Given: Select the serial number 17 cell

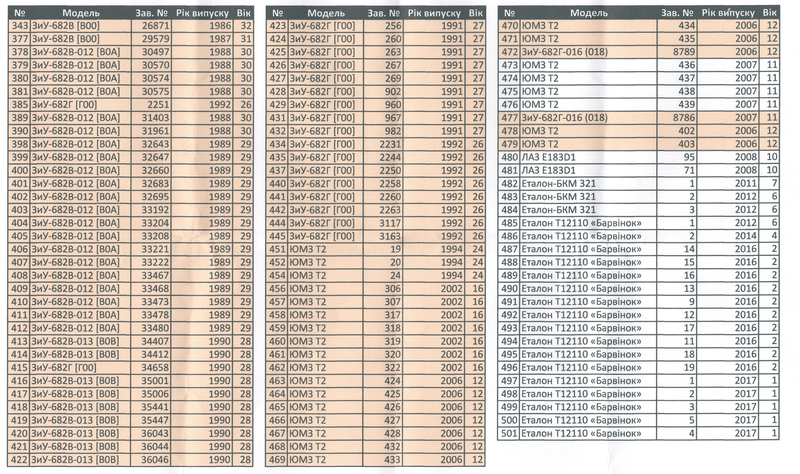Looking at the screenshot, I should click(678, 328).
